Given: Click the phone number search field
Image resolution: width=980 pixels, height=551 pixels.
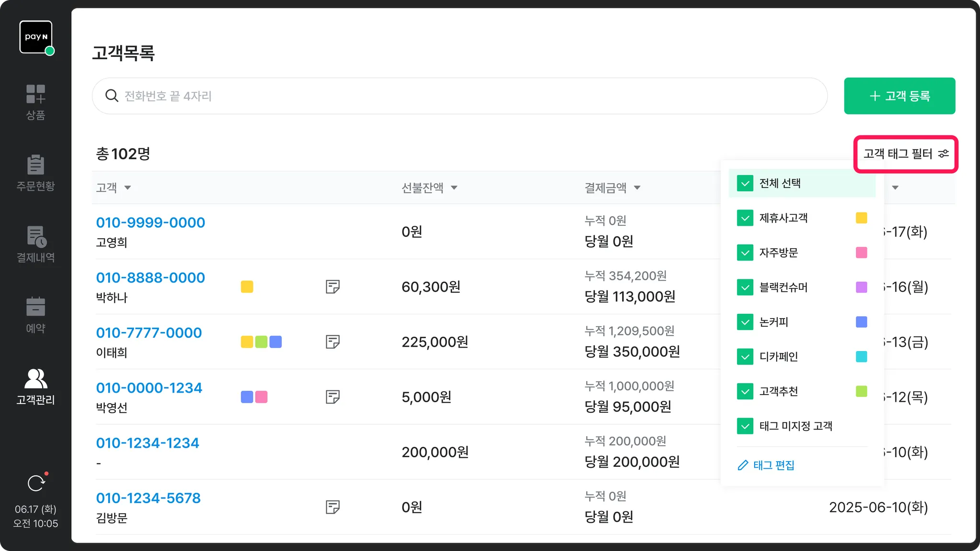Looking at the screenshot, I should [x=459, y=96].
